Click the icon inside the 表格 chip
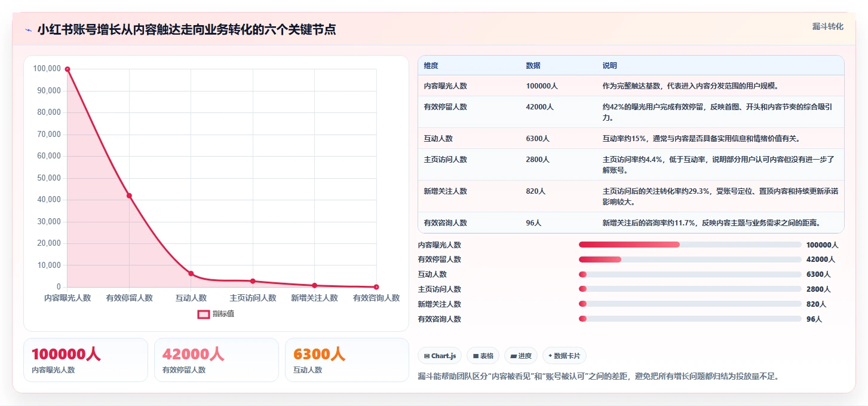 [x=476, y=356]
